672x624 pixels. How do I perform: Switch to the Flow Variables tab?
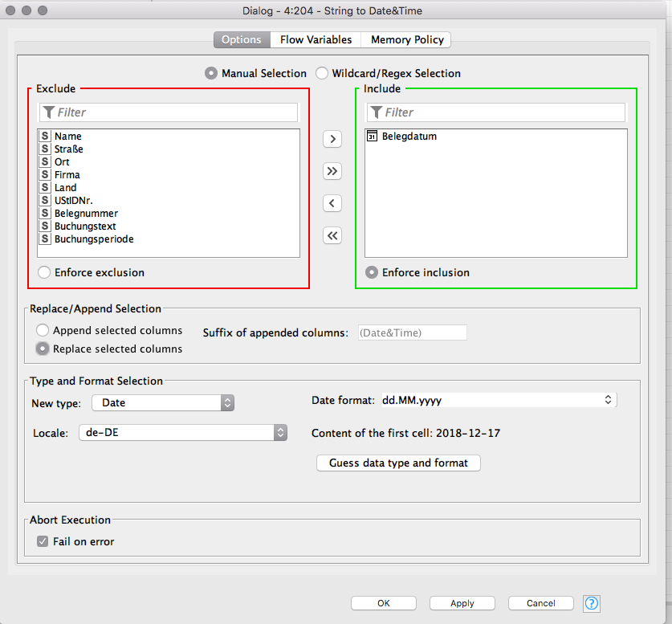316,39
